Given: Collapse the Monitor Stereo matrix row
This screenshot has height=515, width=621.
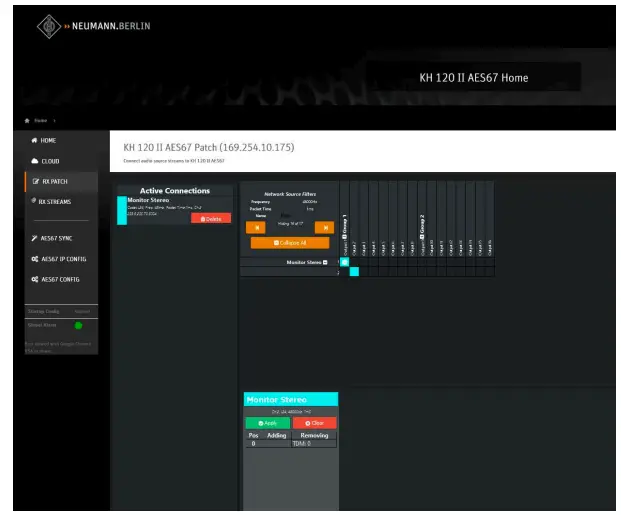Looking at the screenshot, I should pos(325,262).
